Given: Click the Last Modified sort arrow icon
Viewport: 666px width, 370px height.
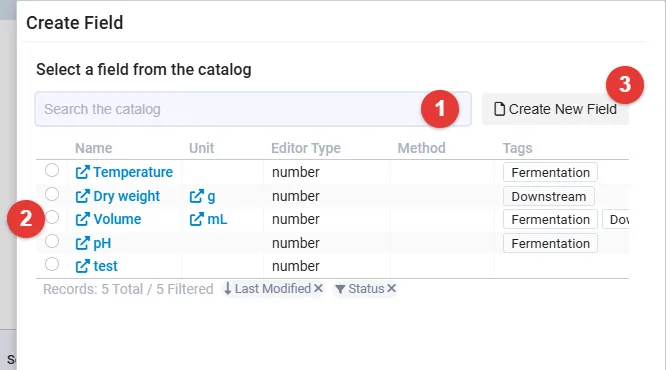Looking at the screenshot, I should tap(228, 289).
